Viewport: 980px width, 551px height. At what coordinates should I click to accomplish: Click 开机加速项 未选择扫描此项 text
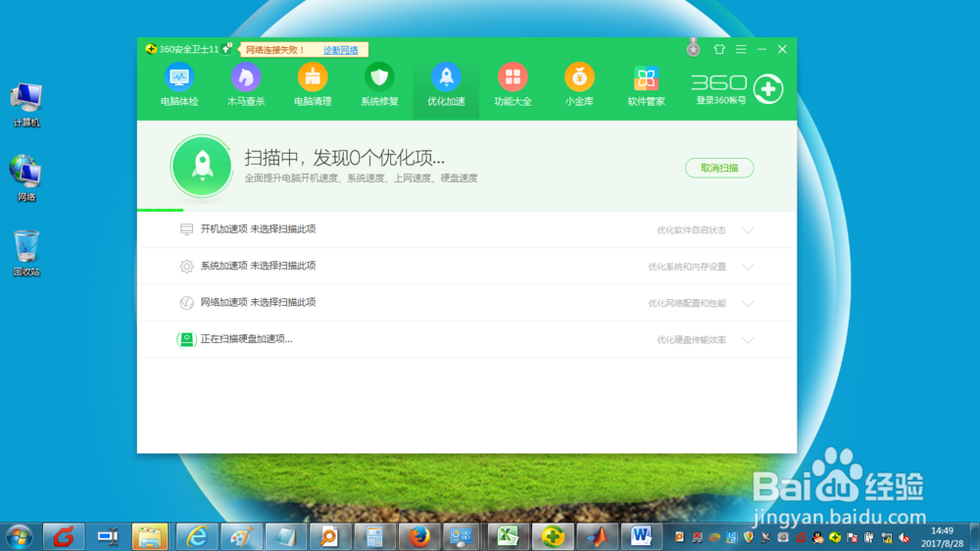tap(258, 228)
